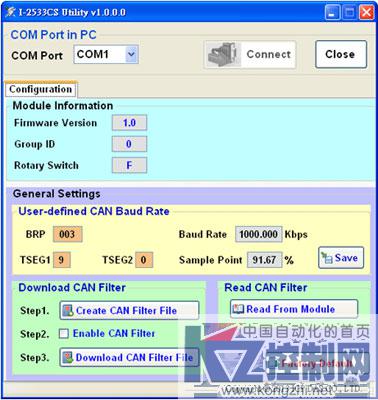Click the Connect button
The width and height of the screenshot is (378, 400).
click(x=250, y=54)
